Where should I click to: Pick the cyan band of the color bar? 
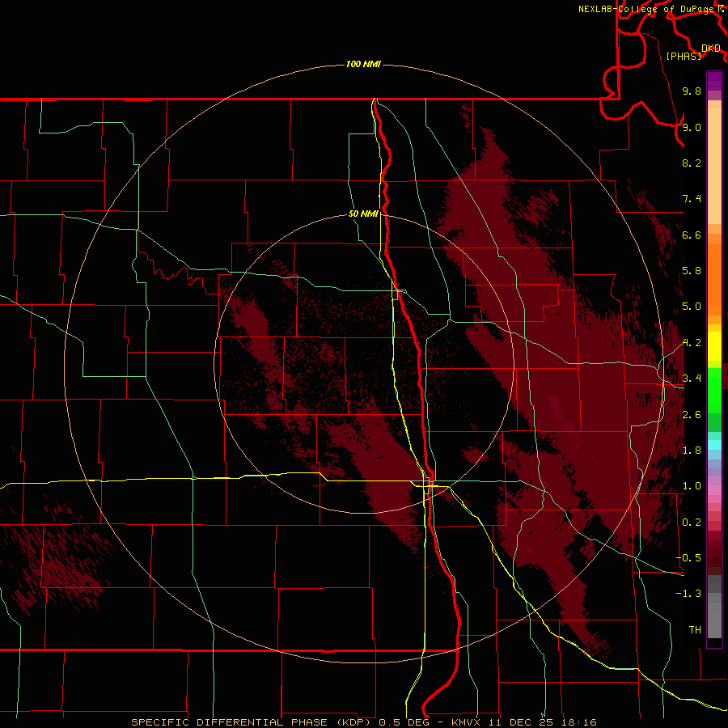tap(714, 445)
